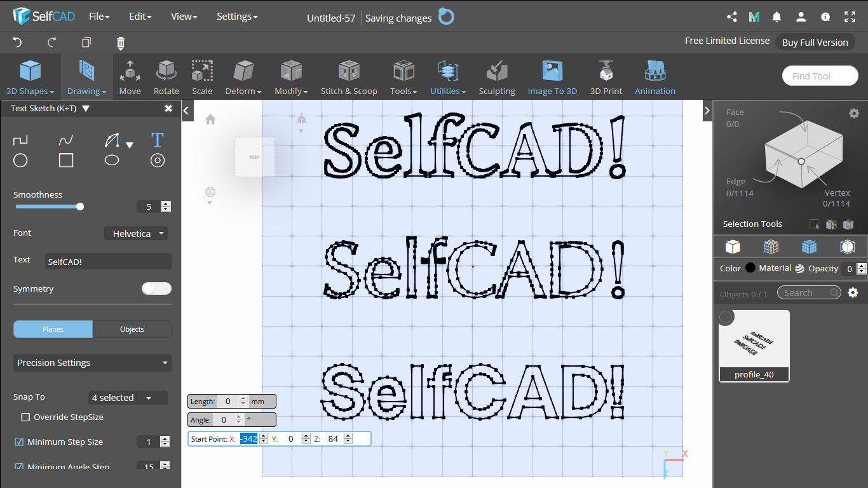Enable wireframe view mode
The width and height of the screenshot is (868, 488).
[771, 246]
